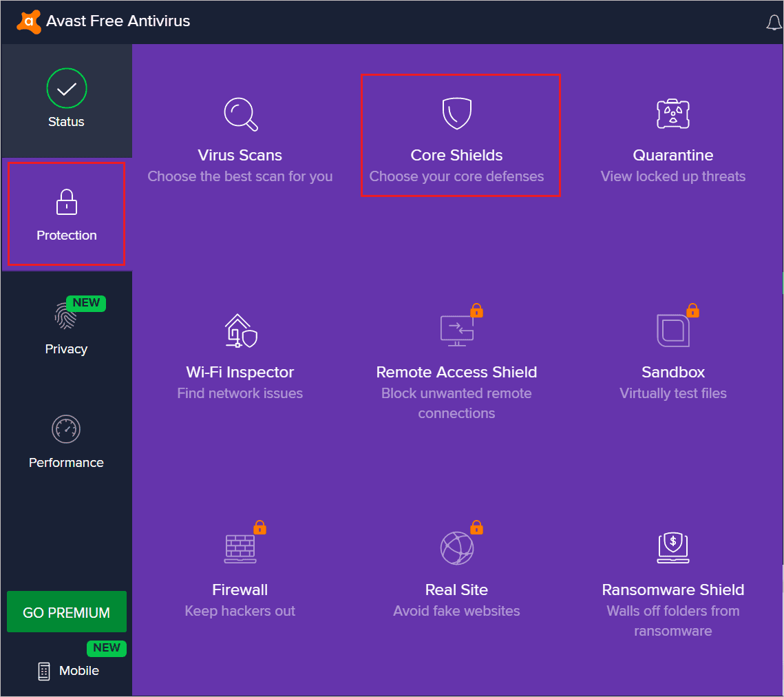Select the Protection padlock icon

[67, 202]
